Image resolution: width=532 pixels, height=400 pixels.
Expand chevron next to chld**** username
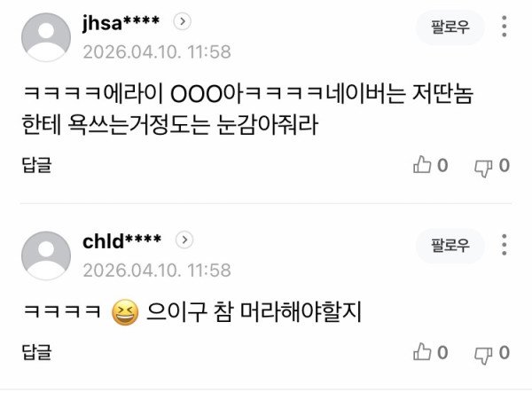click(184, 240)
